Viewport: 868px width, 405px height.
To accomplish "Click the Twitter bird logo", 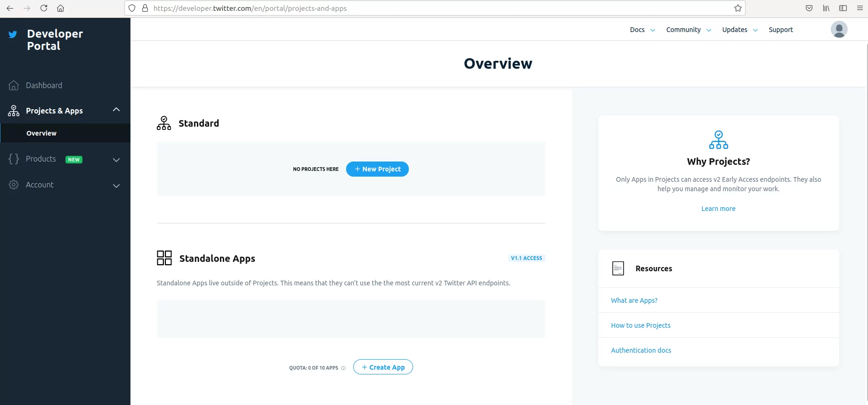I will tap(13, 34).
